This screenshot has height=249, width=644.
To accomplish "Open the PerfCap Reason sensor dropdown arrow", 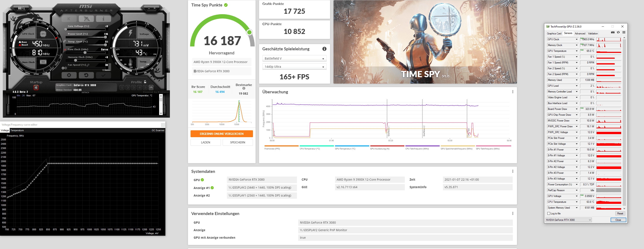I will [x=577, y=190].
